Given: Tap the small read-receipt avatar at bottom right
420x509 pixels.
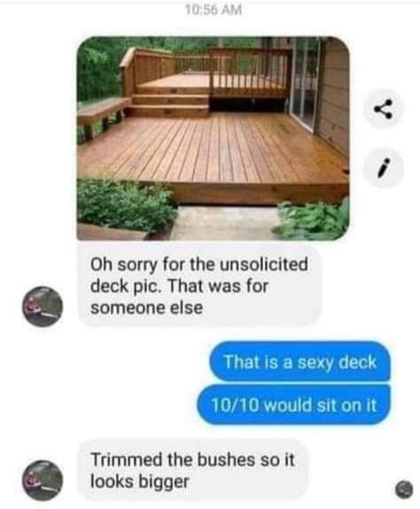Looking at the screenshot, I should pyautogui.click(x=404, y=489).
